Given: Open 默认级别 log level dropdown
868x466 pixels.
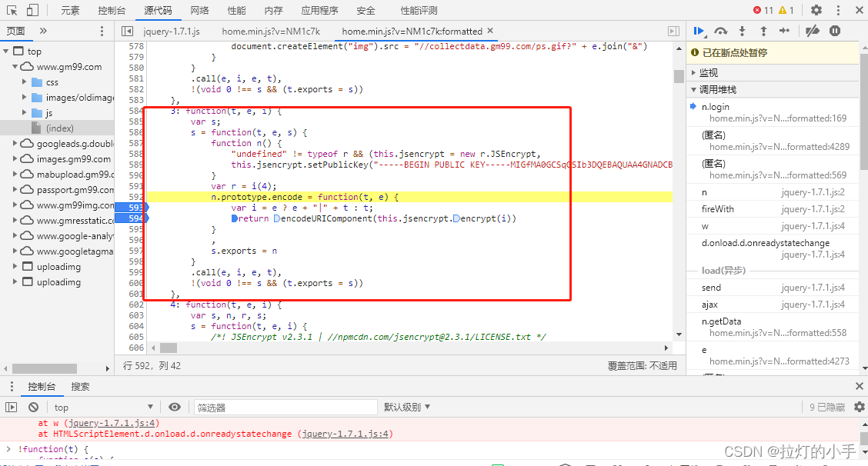Looking at the screenshot, I should [407, 408].
